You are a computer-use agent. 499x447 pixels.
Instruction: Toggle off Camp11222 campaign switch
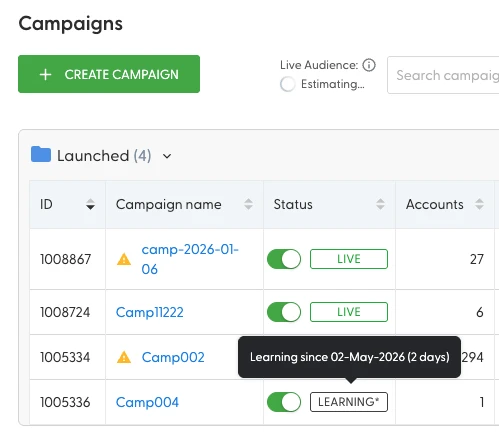(284, 312)
